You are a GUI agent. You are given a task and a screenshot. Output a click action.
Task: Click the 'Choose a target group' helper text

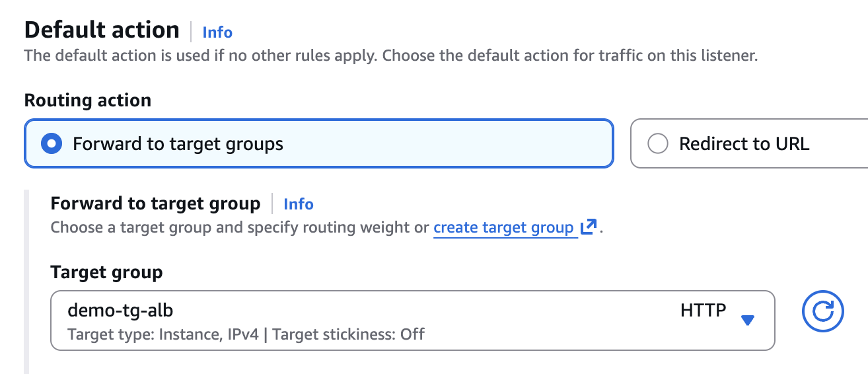[240, 228]
